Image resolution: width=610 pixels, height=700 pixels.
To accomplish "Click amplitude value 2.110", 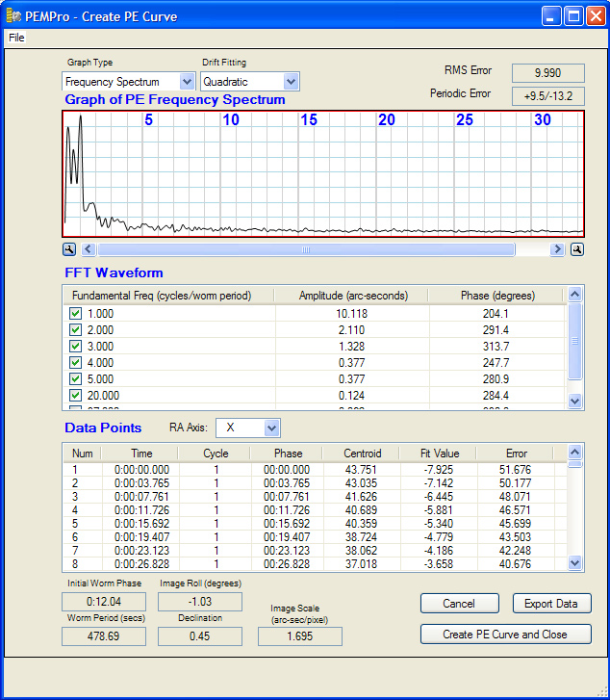I will 351,330.
